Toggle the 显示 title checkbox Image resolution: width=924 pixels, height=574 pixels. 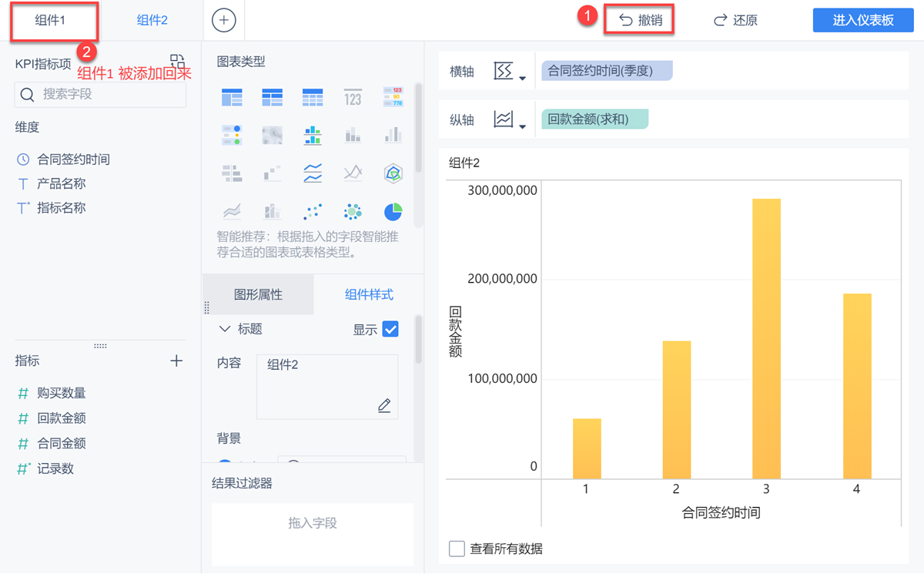[390, 329]
